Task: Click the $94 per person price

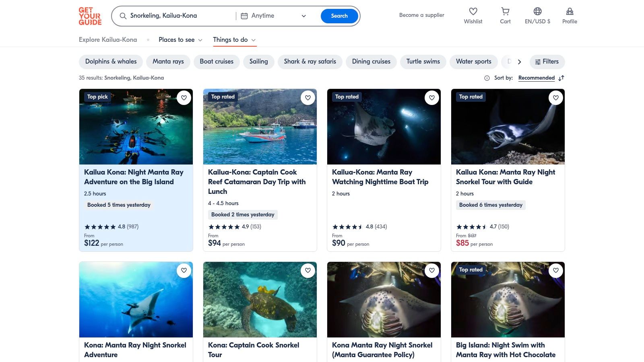Action: point(226,243)
